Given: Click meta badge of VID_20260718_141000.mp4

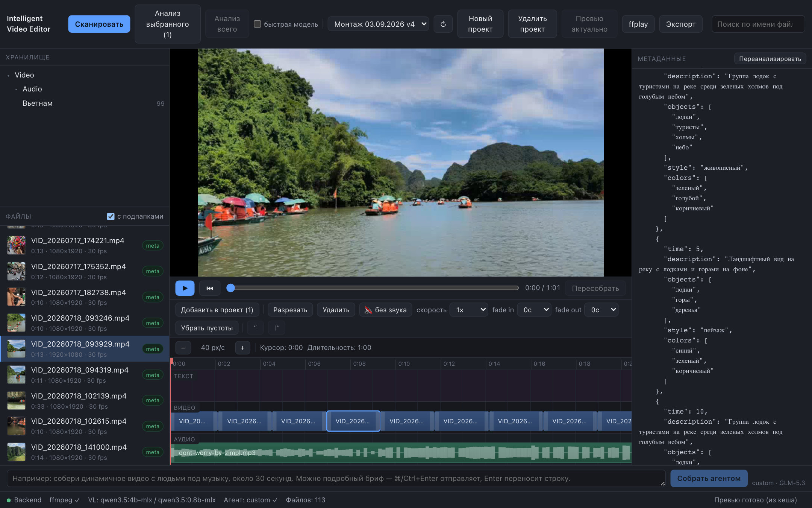Looking at the screenshot, I should pos(153,452).
